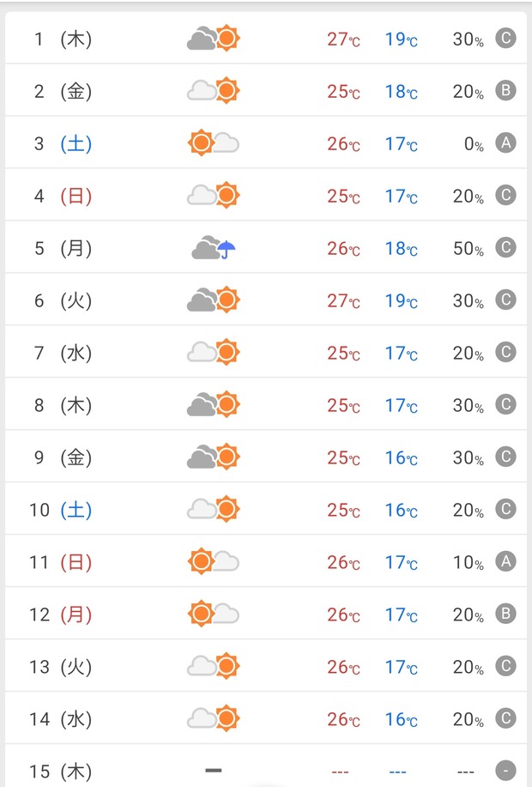Click the 16℃ low for day 14
Image resolution: width=532 pixels, height=787 pixels.
[x=402, y=719]
